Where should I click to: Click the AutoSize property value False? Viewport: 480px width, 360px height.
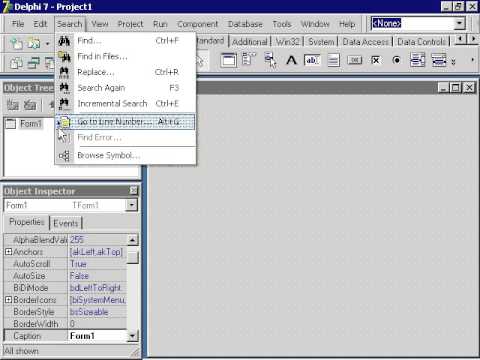(x=97, y=276)
